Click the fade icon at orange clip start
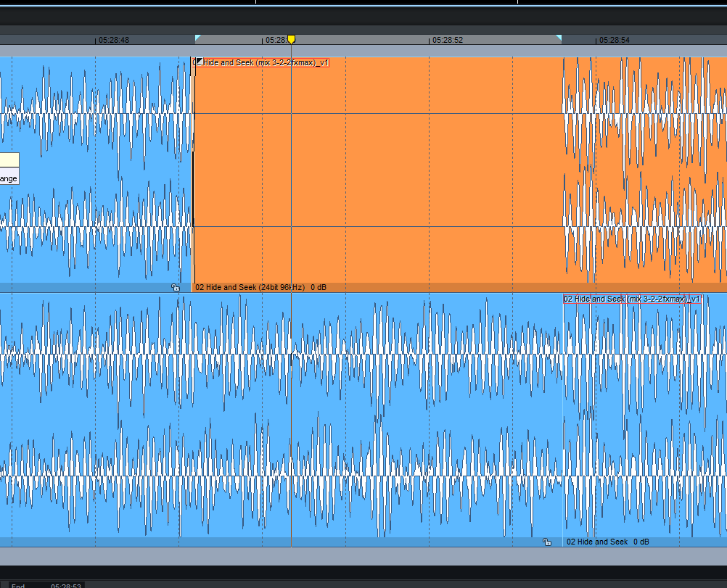727x588 pixels. coord(199,62)
